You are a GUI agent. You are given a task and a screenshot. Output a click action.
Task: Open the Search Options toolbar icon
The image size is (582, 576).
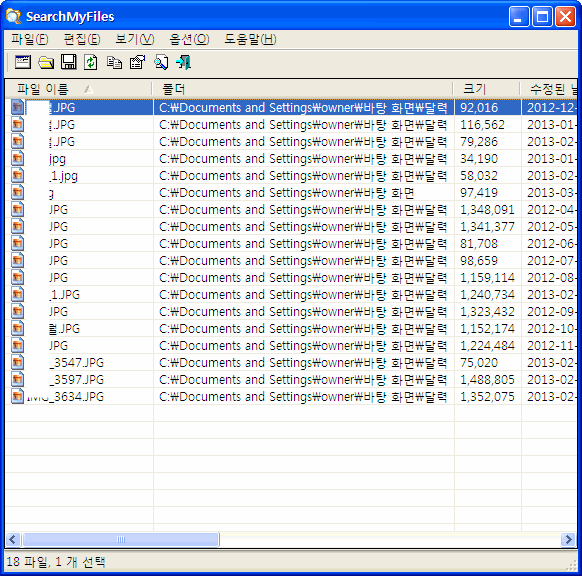pyautogui.click(x=23, y=62)
